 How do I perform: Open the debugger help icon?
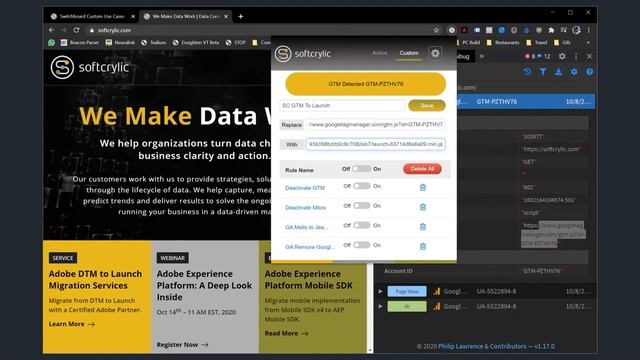[x=589, y=72]
